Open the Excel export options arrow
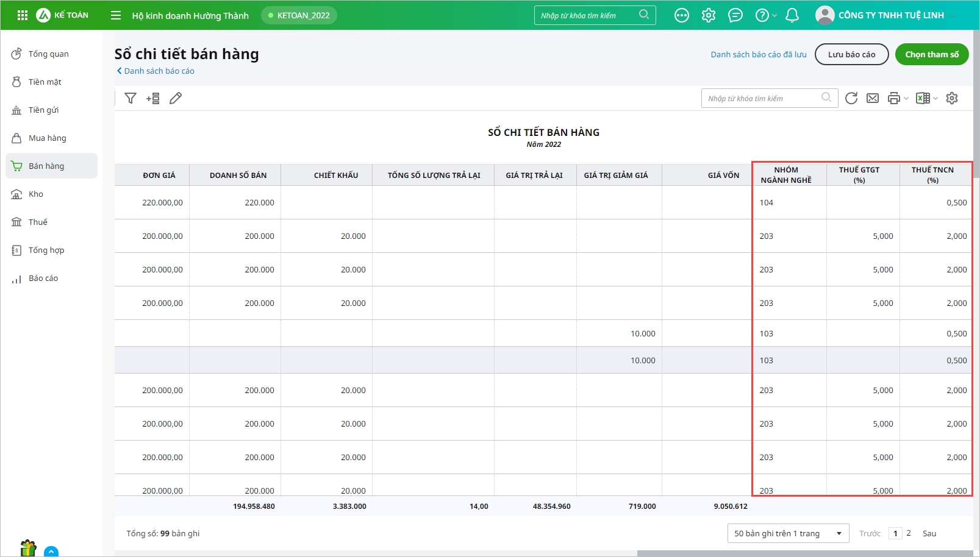980x557 pixels. (x=935, y=98)
